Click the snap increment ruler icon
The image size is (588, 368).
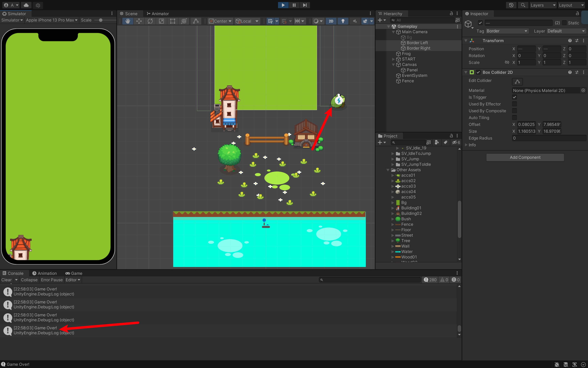point(297,21)
